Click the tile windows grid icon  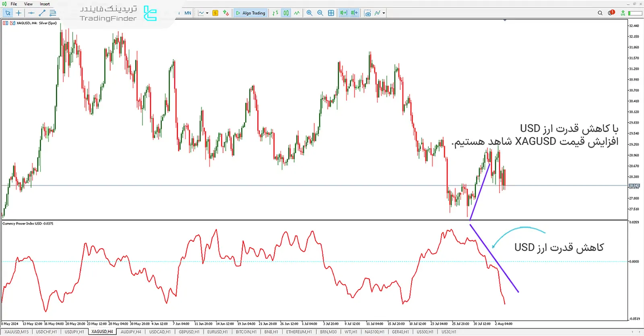click(x=331, y=13)
